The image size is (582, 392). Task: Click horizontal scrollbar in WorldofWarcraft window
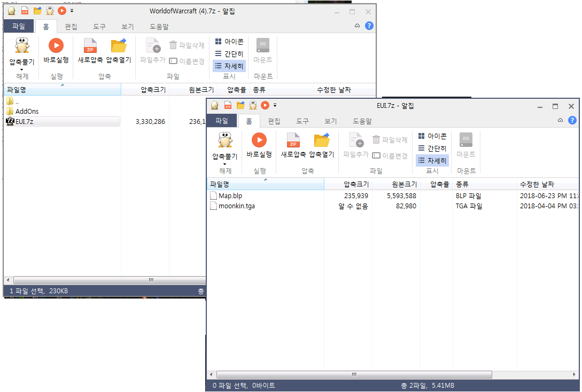pos(107,280)
